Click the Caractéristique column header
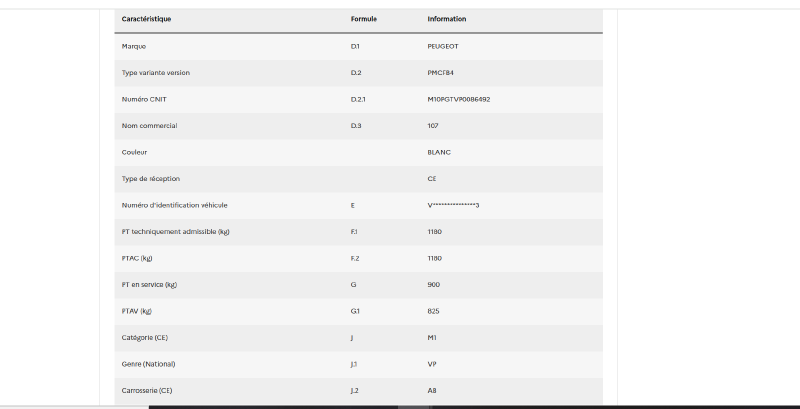800x409 pixels. click(146, 19)
